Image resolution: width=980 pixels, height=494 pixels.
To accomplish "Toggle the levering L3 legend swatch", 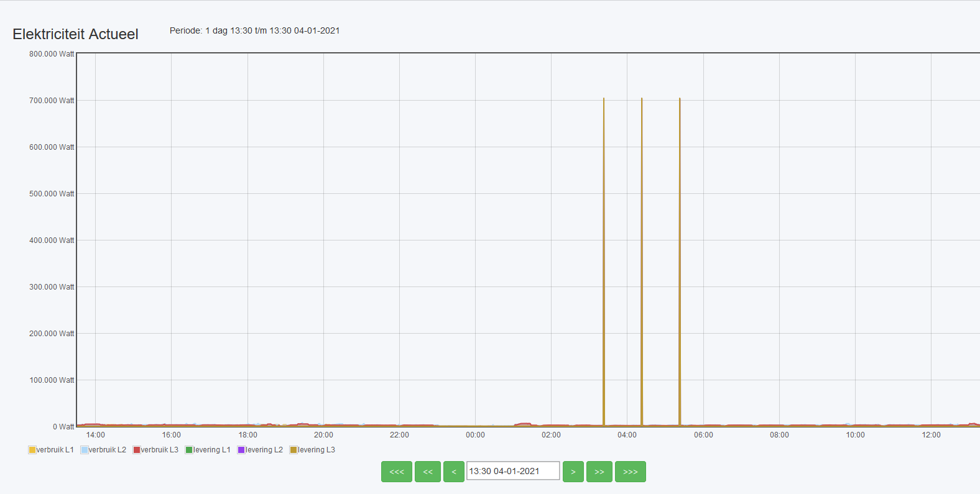I will pyautogui.click(x=294, y=450).
